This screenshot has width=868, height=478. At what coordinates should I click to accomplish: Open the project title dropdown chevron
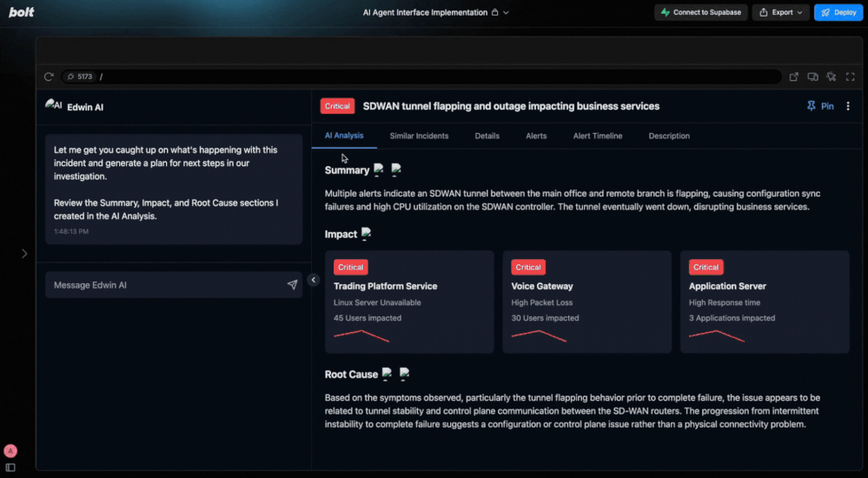click(507, 13)
